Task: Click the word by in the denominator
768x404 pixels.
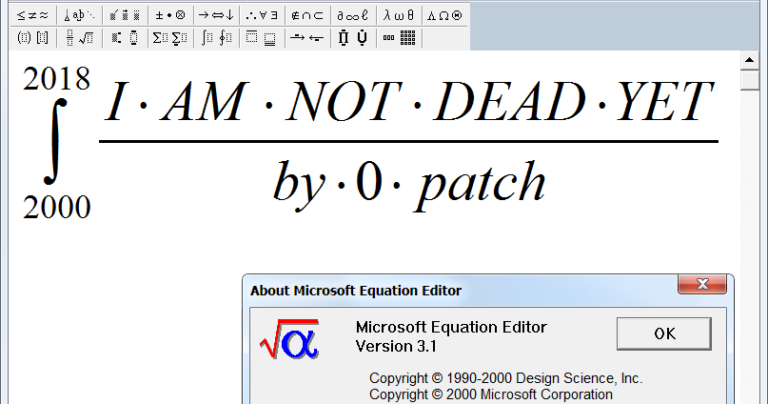Action: tap(299, 185)
